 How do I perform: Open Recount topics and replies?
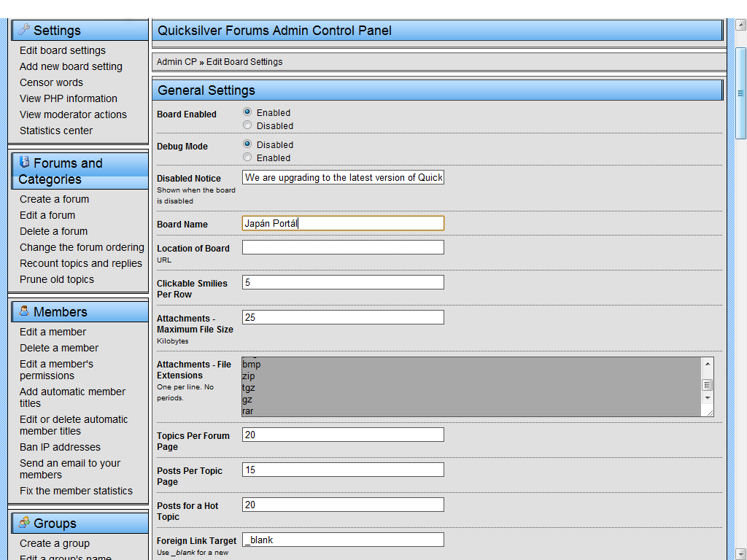(x=80, y=263)
